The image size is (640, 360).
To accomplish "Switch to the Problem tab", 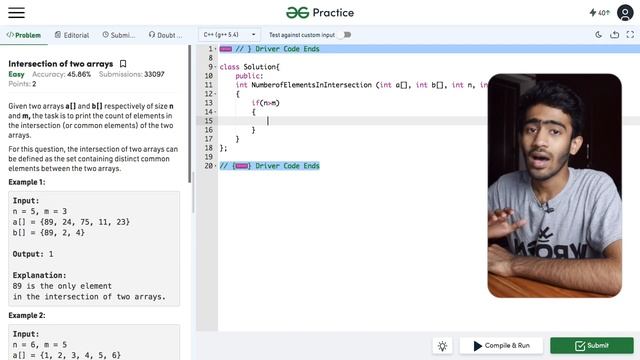I will (x=24, y=35).
